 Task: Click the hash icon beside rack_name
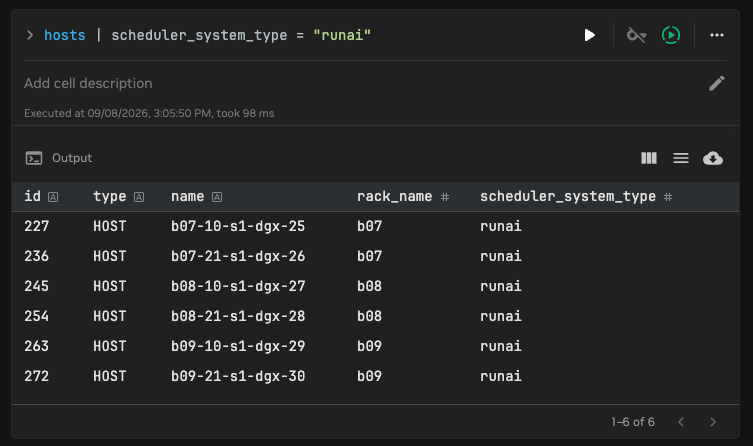coord(445,197)
